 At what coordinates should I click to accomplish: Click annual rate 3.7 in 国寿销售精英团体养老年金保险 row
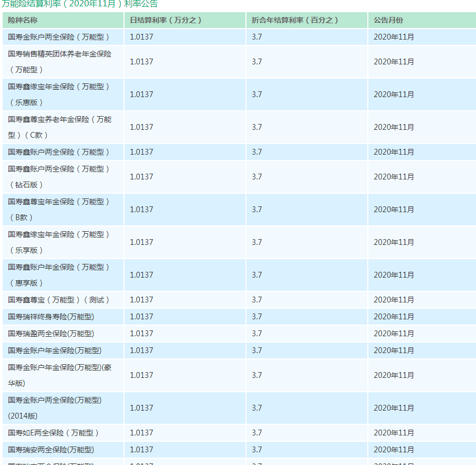click(x=257, y=62)
